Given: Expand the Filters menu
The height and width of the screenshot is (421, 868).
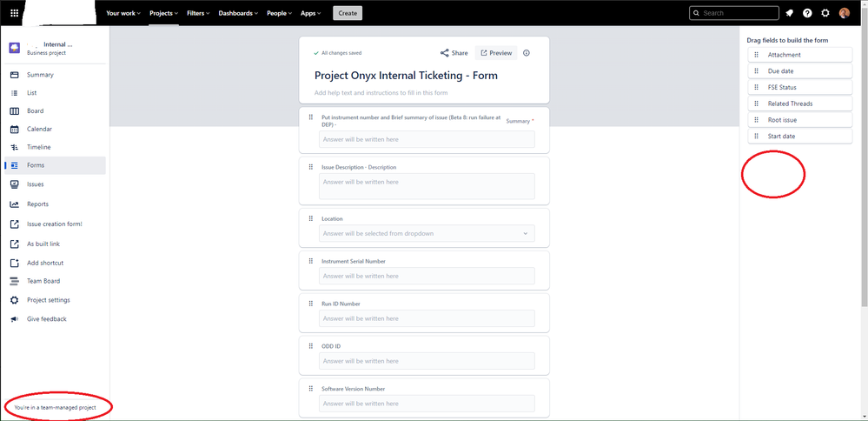Looking at the screenshot, I should (x=198, y=13).
